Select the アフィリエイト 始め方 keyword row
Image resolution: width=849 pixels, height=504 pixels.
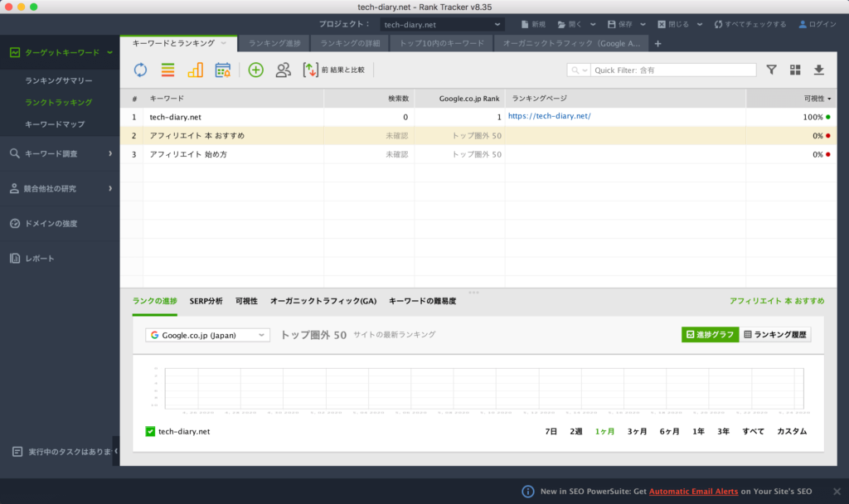point(478,154)
